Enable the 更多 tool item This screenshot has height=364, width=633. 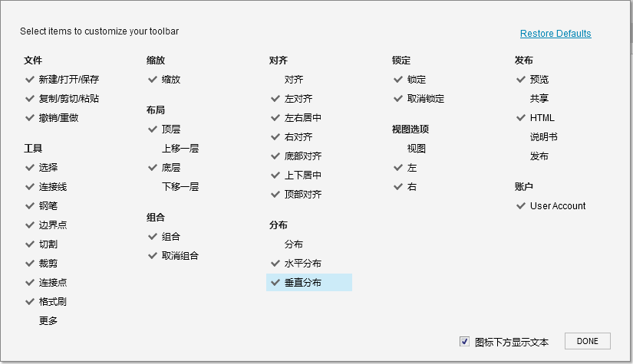(48, 321)
